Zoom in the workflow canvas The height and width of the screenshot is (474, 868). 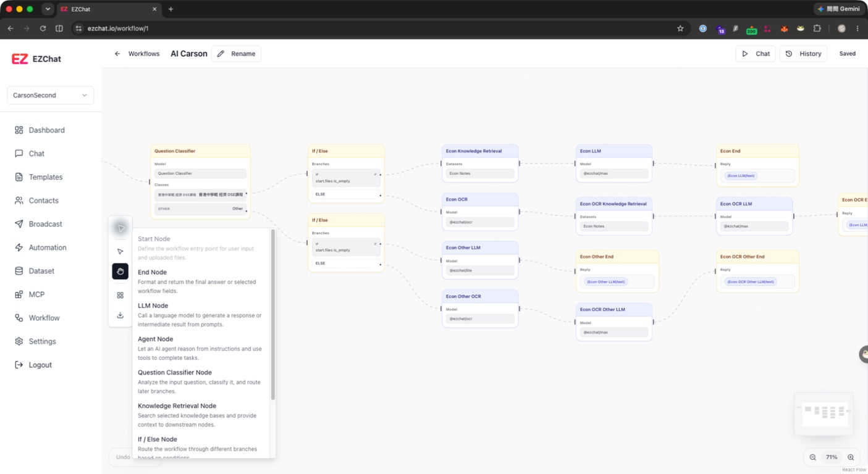pyautogui.click(x=851, y=457)
